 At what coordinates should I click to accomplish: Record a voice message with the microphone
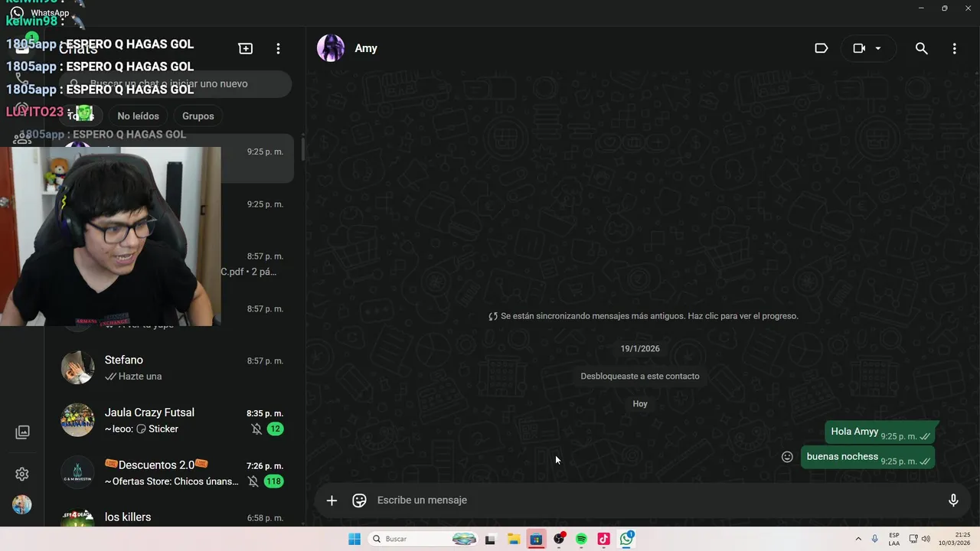953,500
